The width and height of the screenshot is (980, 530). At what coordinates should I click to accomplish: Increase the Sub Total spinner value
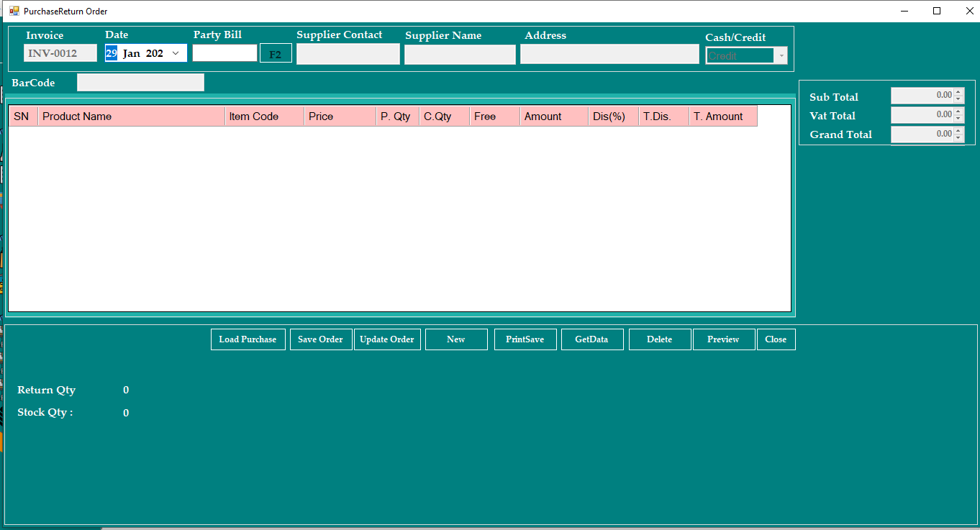(x=958, y=92)
